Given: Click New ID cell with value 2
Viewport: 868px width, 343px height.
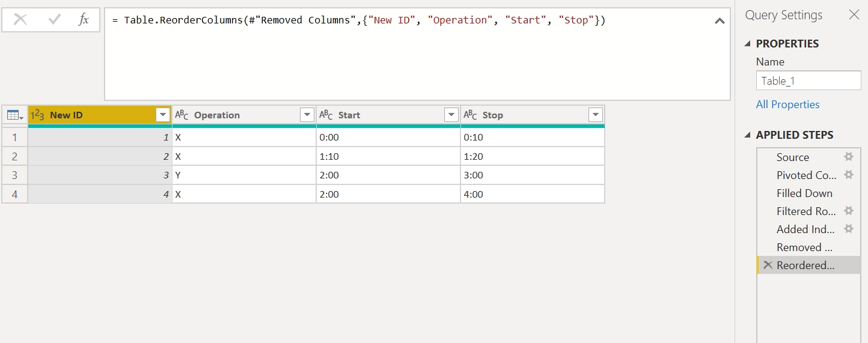Looking at the screenshot, I should (100, 157).
